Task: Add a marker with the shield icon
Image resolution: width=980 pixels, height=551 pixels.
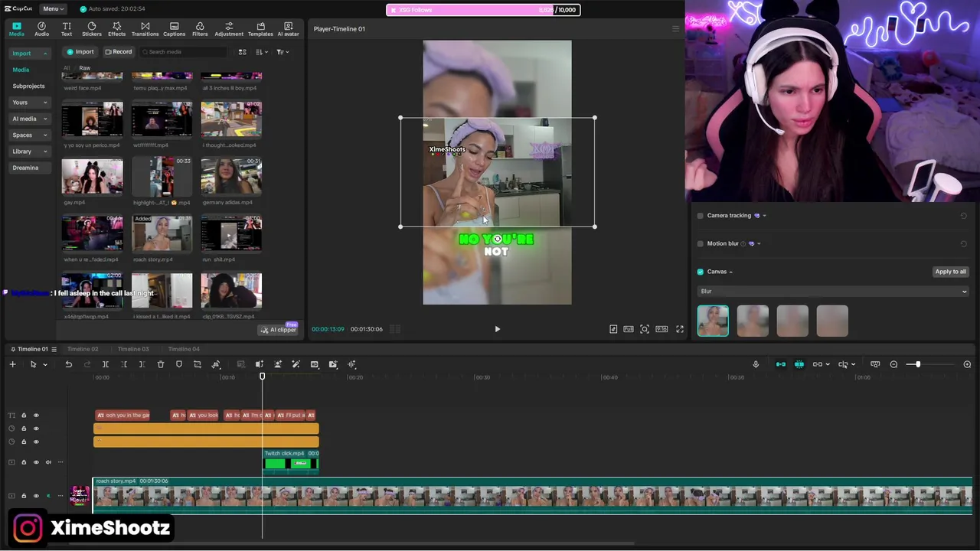Action: (179, 364)
